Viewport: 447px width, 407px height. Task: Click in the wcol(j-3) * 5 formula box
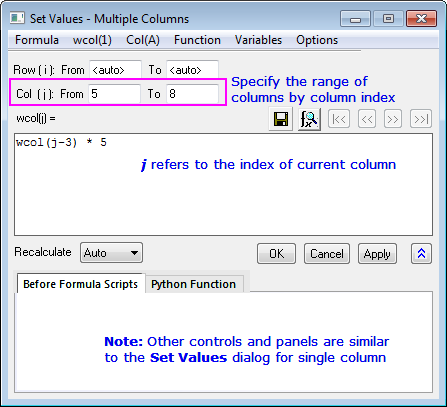pyautogui.click(x=223, y=184)
